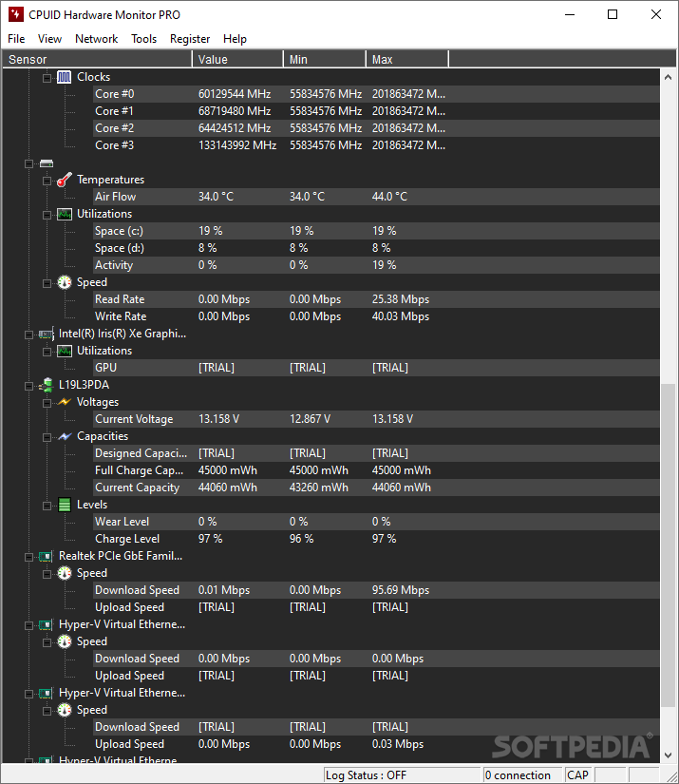The image size is (679, 784).
Task: Open the Tools menu
Action: click(x=144, y=39)
